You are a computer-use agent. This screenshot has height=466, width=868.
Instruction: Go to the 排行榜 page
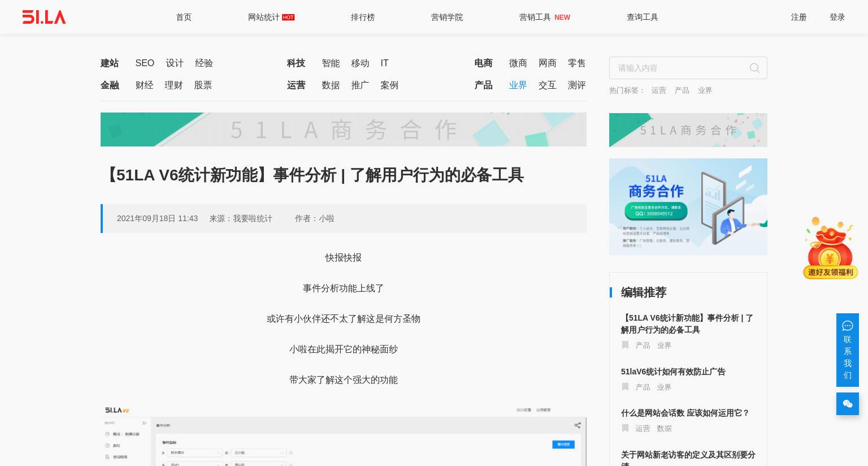click(x=363, y=17)
